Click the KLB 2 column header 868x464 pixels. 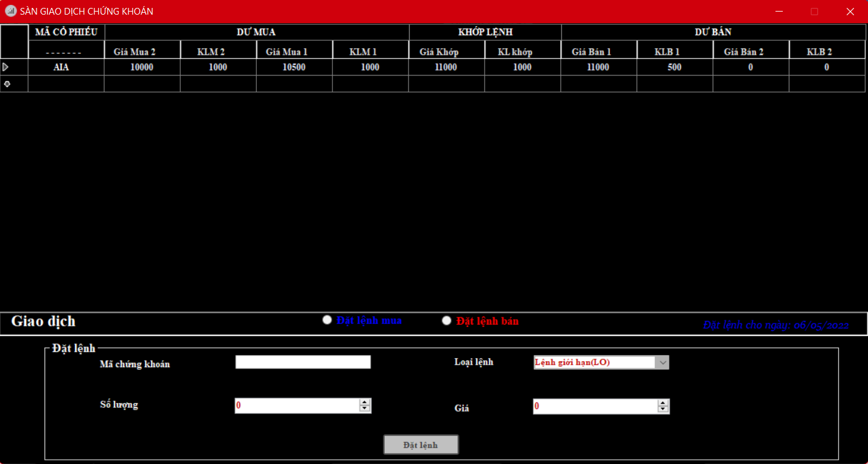point(827,50)
